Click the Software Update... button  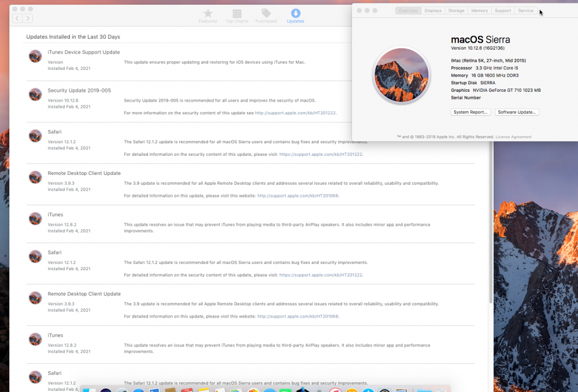516,112
